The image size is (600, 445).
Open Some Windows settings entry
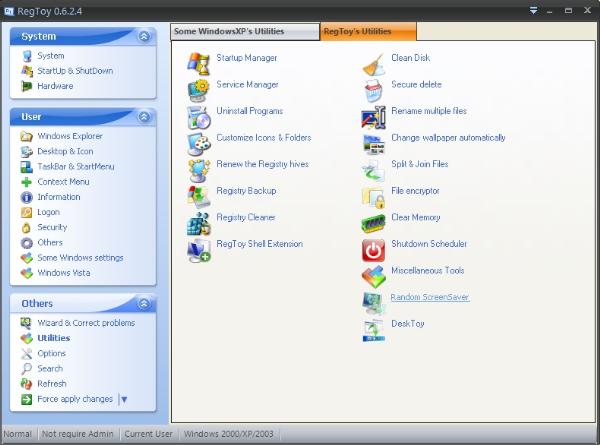point(80,258)
